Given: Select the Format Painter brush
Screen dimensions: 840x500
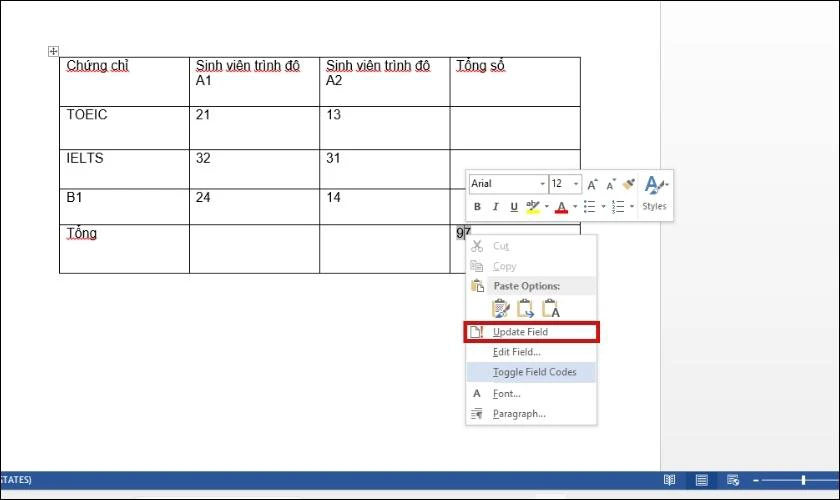Looking at the screenshot, I should [x=628, y=184].
